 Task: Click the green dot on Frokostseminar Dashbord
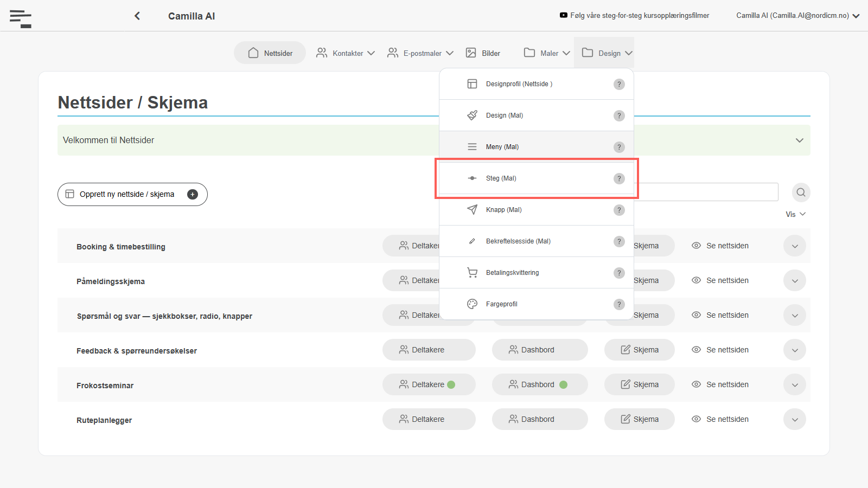coord(563,384)
